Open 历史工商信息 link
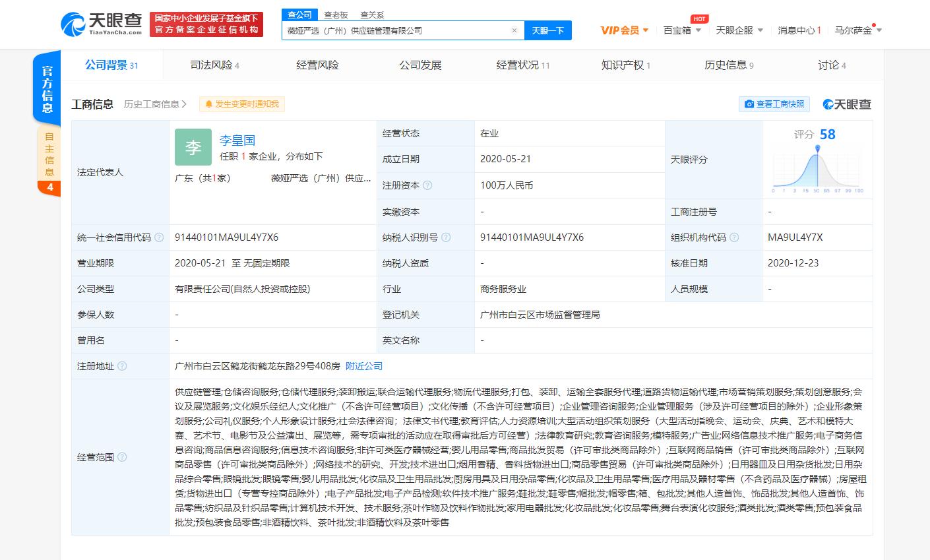Screen dimensions: 930x560 [x=155, y=104]
